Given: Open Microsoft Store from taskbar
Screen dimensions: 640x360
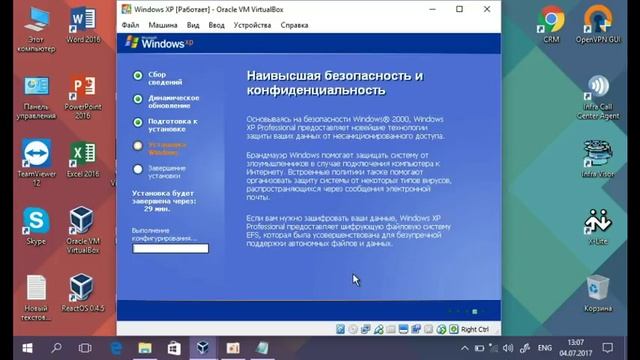Looking at the screenshot, I should [x=174, y=348].
